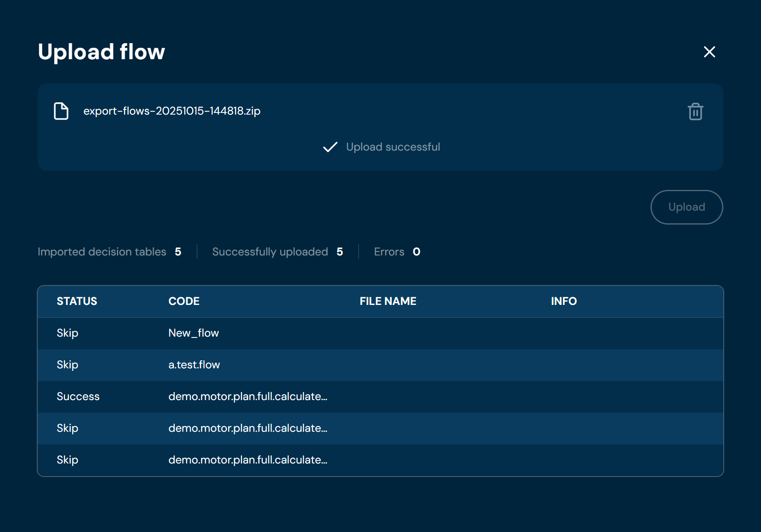Select the export-flows-20251015-144818.zip file name
The image size is (761, 532).
pyautogui.click(x=172, y=111)
